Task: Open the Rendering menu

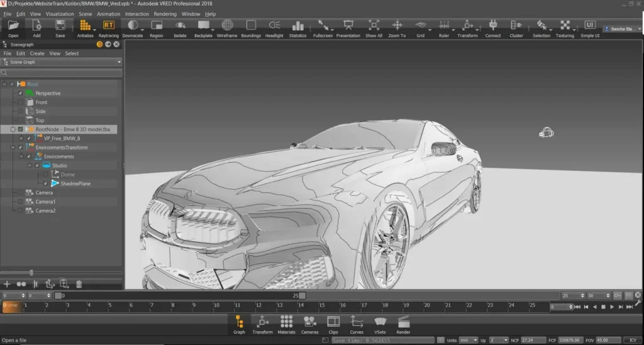Action: tap(165, 14)
